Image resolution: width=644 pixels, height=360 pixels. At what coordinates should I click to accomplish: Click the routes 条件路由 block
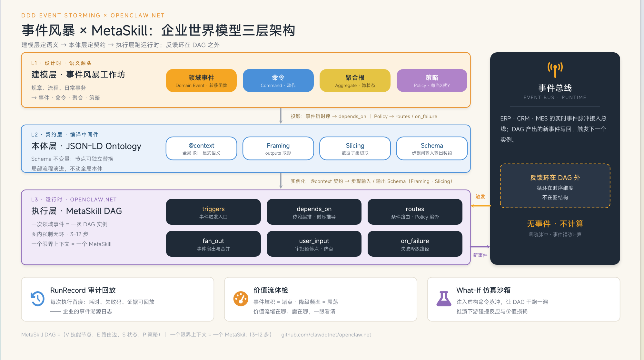click(415, 212)
